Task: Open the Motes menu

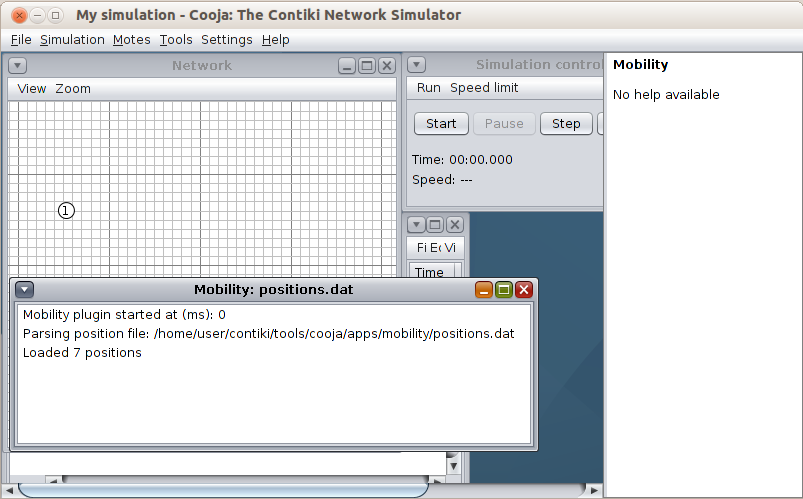Action: coord(131,40)
